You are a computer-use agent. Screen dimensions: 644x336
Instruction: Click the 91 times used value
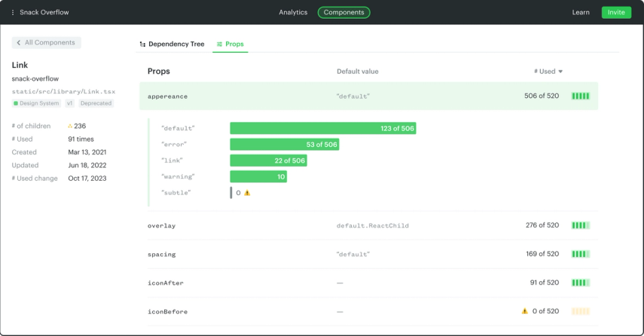[81, 139]
